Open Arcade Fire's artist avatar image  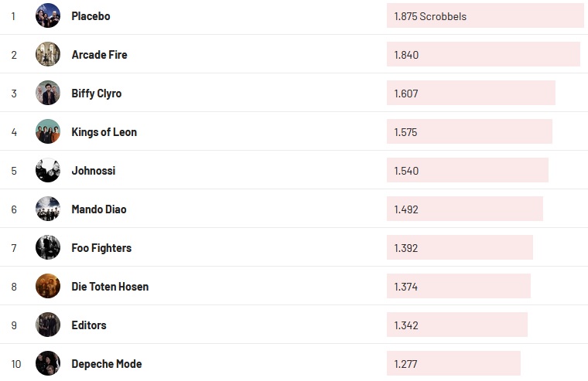click(x=48, y=54)
